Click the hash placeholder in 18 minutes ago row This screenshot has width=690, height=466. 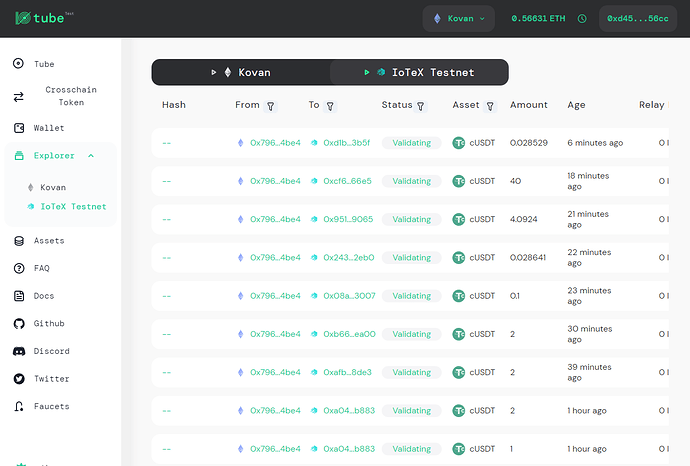166,181
